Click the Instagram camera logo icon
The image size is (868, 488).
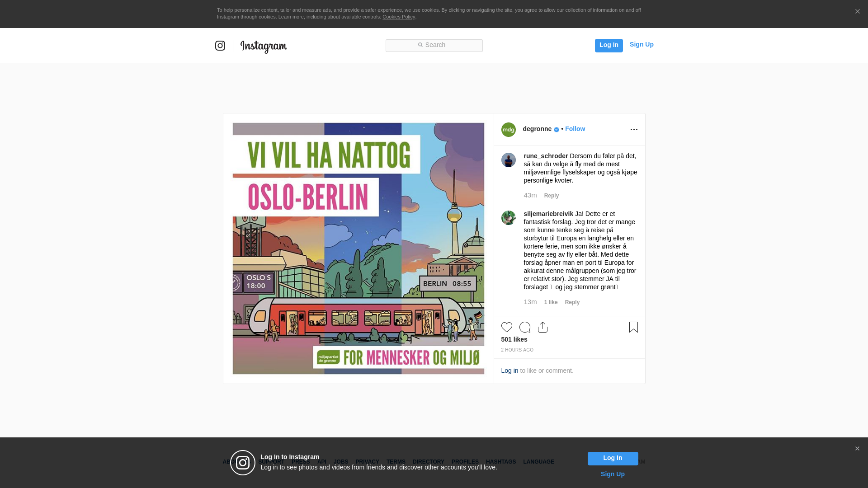(x=220, y=46)
